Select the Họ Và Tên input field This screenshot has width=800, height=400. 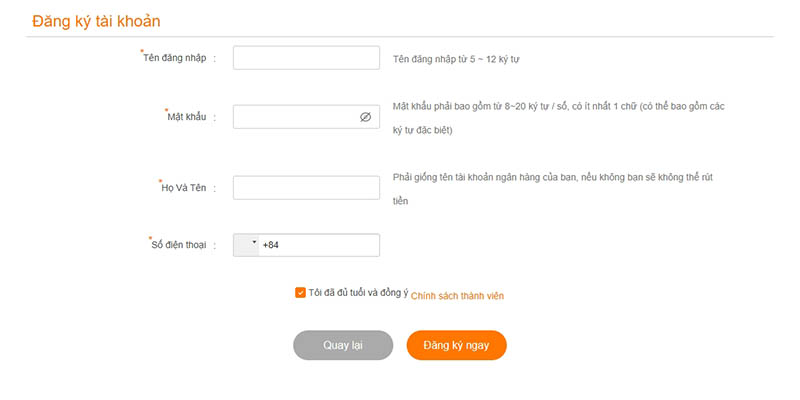pos(306,187)
